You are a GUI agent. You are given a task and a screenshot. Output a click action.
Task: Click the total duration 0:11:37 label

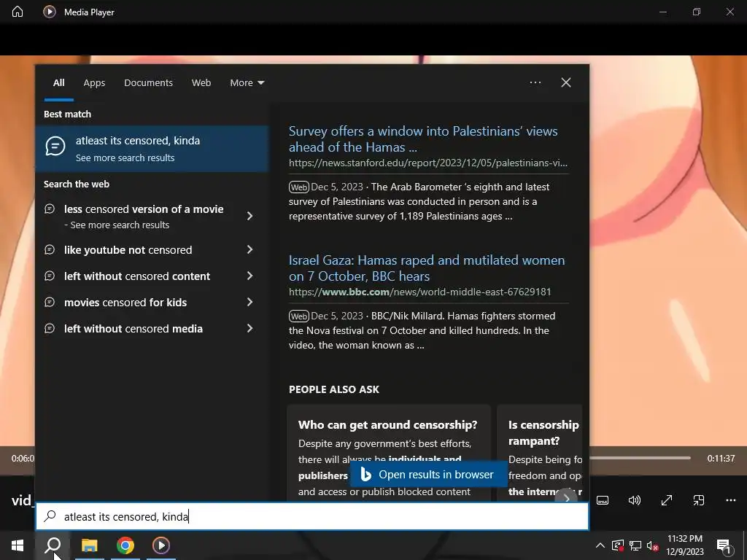[x=721, y=458]
